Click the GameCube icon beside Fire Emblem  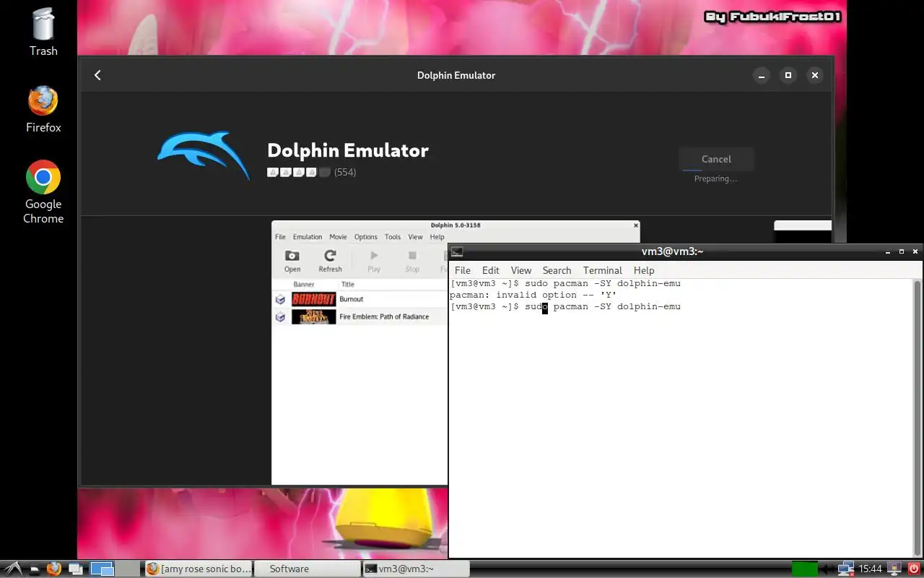point(280,316)
